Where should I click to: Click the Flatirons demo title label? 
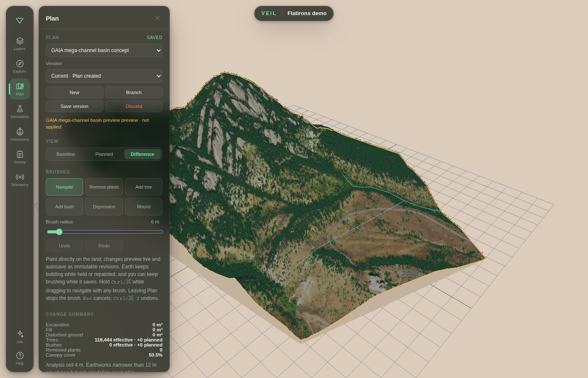pyautogui.click(x=307, y=13)
